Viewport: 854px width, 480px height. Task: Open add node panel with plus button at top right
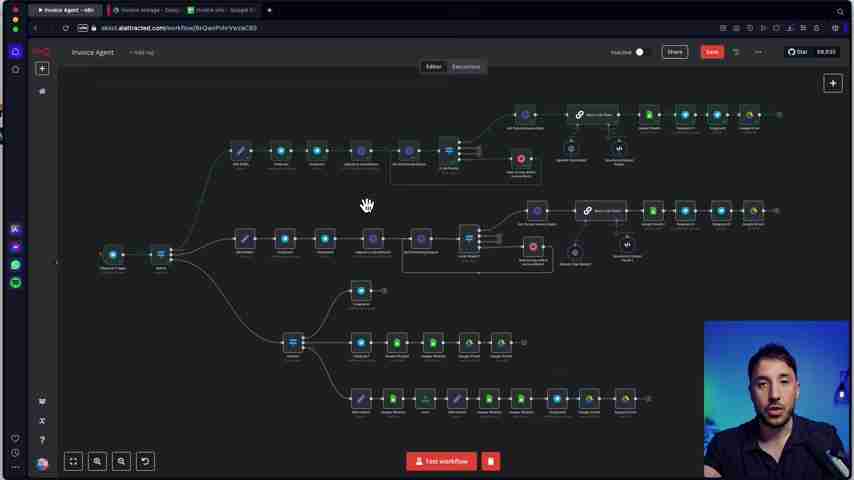click(832, 83)
